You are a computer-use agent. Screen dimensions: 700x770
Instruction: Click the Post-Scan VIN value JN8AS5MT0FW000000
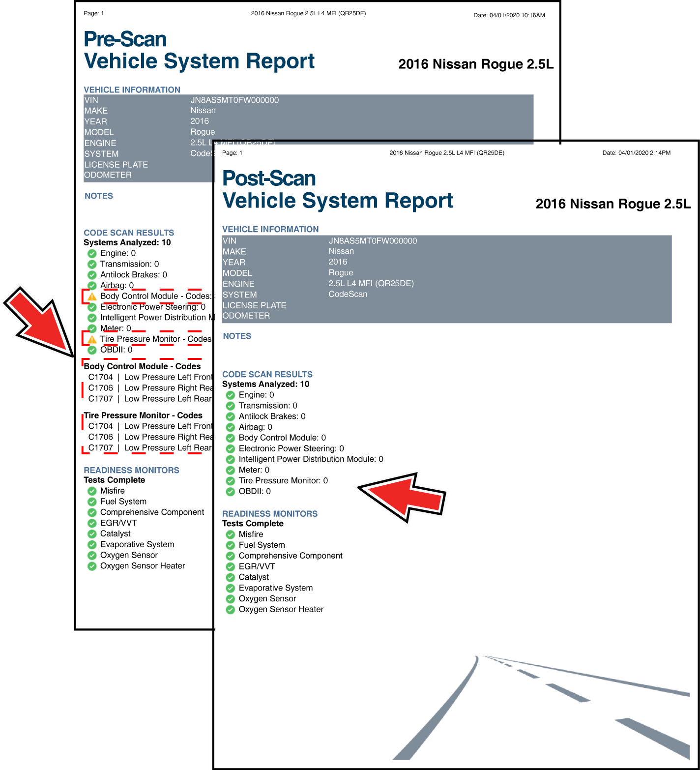pos(373,241)
